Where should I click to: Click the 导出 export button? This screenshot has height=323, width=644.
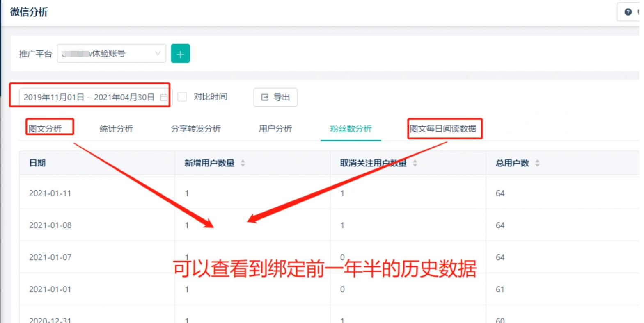pyautogui.click(x=275, y=97)
